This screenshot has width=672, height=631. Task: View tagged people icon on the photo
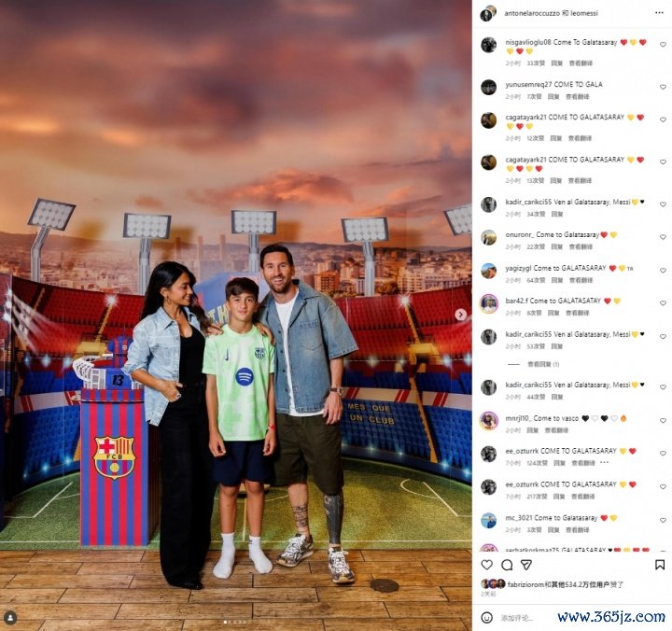10,618
